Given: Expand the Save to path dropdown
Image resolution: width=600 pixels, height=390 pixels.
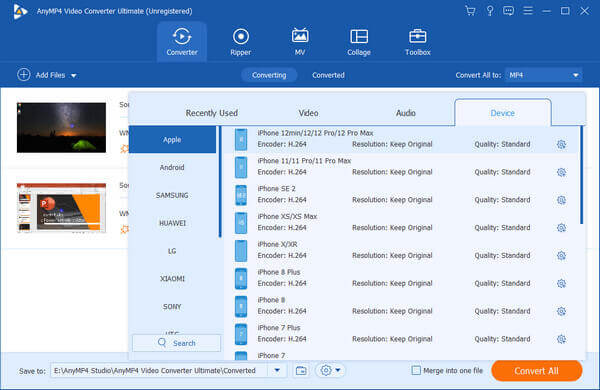Looking at the screenshot, I should [277, 370].
